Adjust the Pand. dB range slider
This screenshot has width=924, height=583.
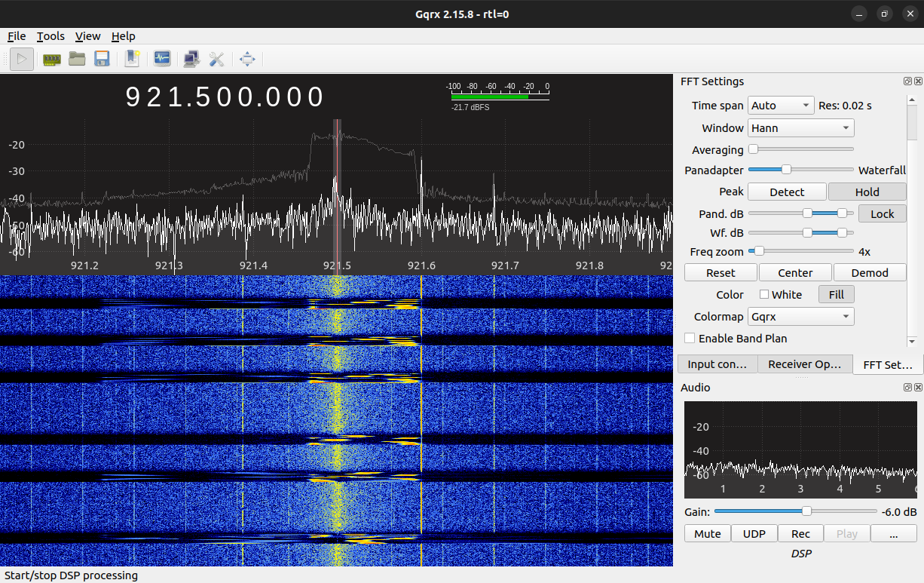[800, 213]
